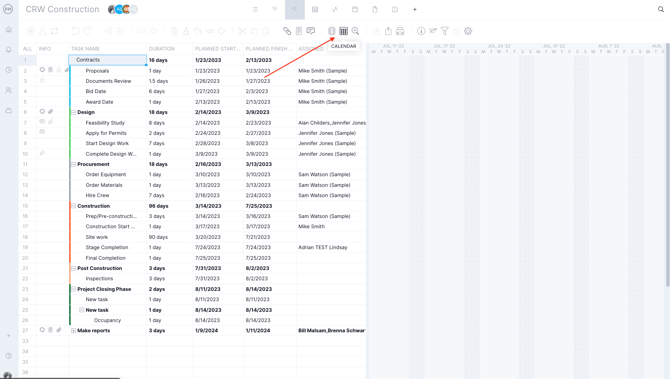Click the paper plane send icon
The width and height of the screenshot is (670, 379).
(433, 31)
